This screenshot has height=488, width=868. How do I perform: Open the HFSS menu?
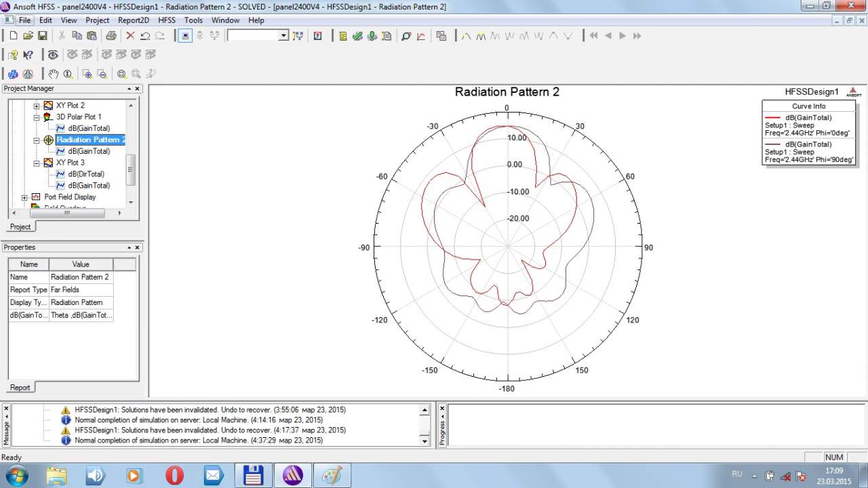(166, 20)
